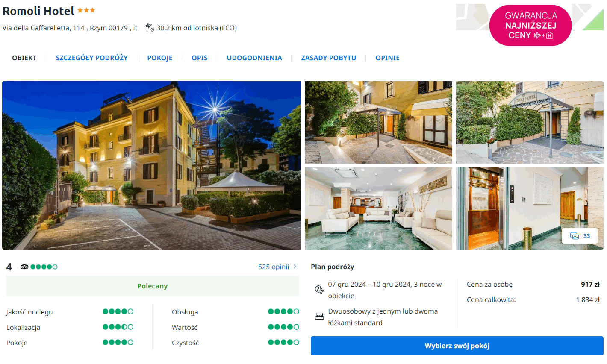The image size is (607, 364).
Task: Click the bed room type icon
Action: click(x=319, y=317)
